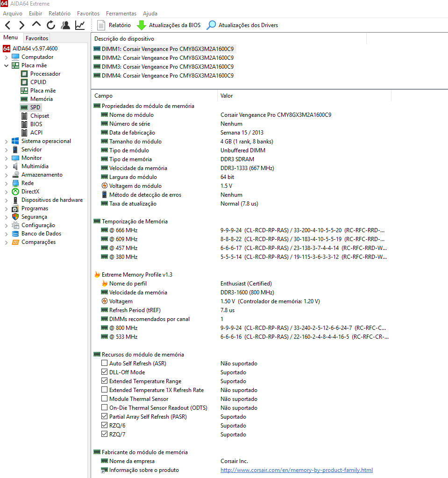Open the Ajuda menu

(150, 14)
